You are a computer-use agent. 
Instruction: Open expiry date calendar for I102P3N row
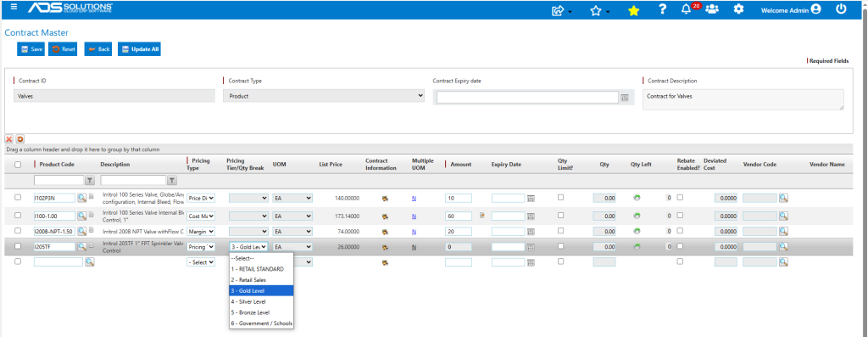tap(531, 199)
